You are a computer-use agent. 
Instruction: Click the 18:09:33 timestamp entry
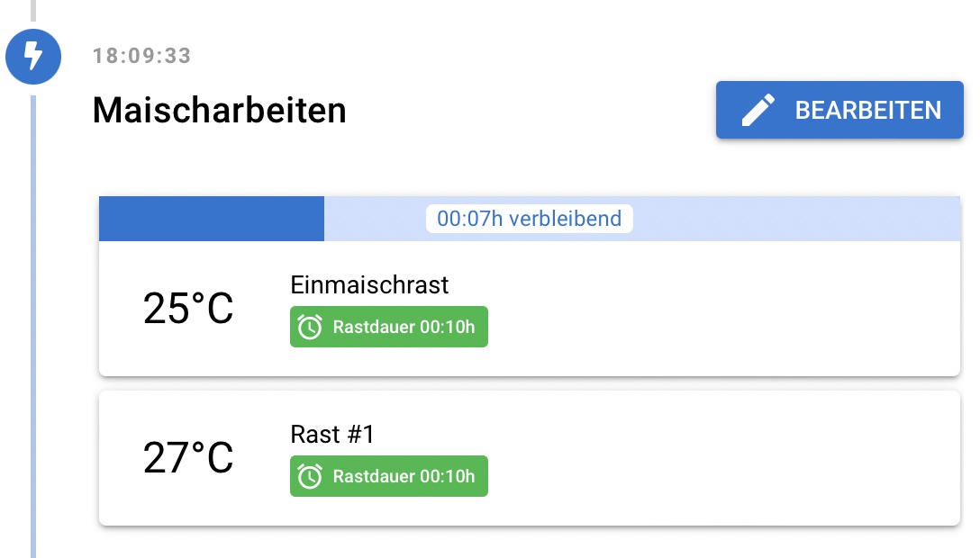coord(140,55)
